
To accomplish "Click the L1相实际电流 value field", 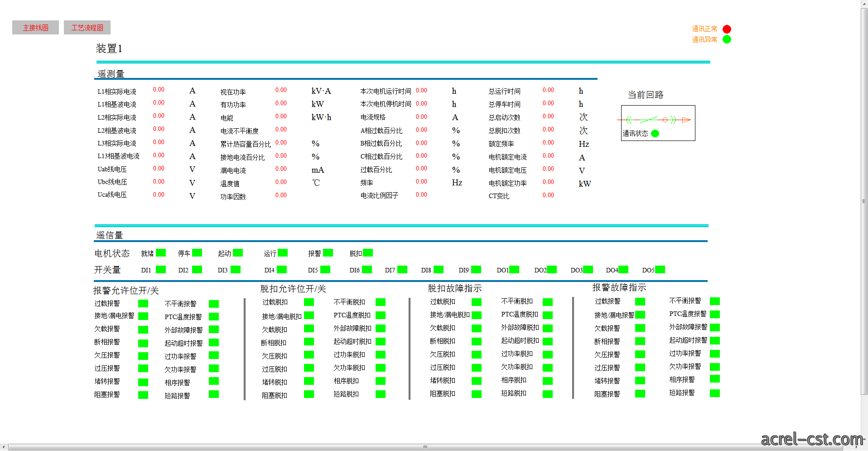I will [x=159, y=90].
